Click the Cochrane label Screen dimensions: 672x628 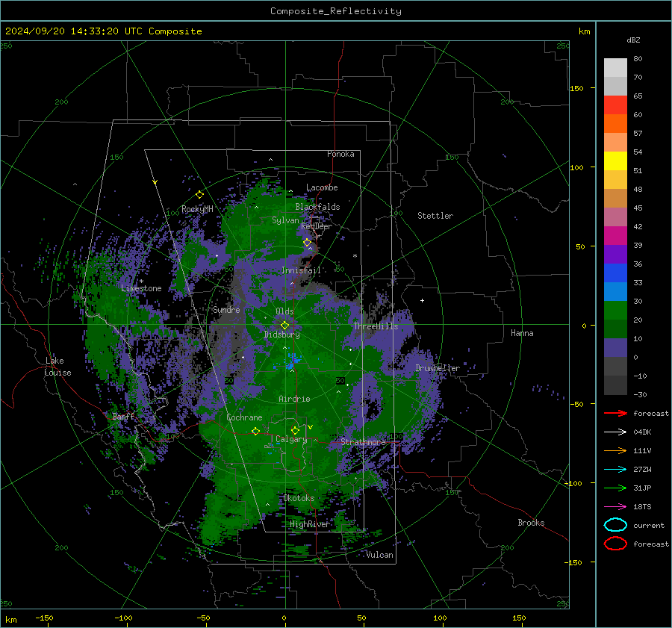pos(244,417)
